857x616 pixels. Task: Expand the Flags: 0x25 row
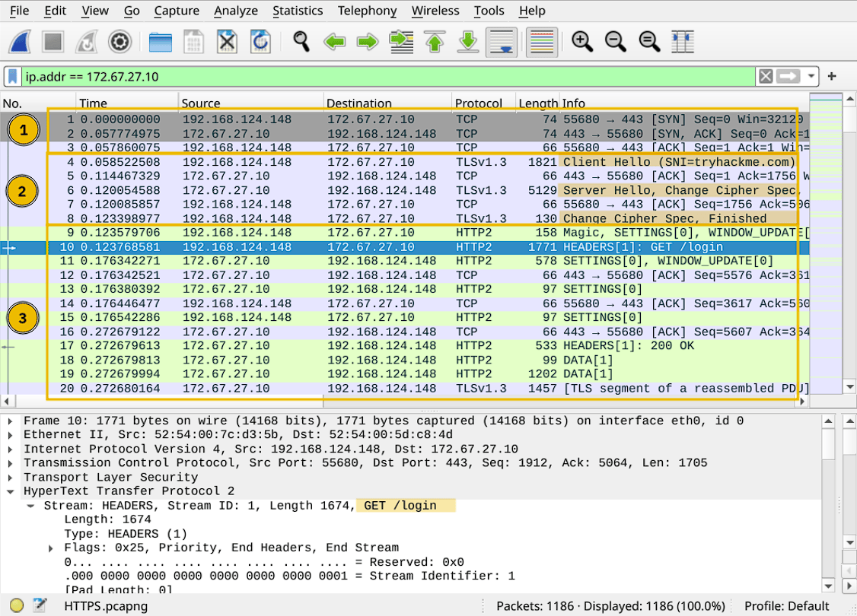tap(51, 548)
